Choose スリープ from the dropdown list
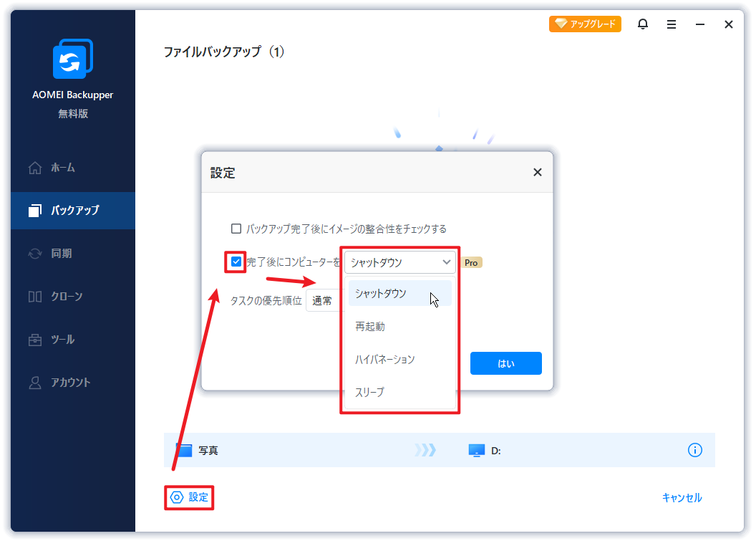 pyautogui.click(x=399, y=392)
